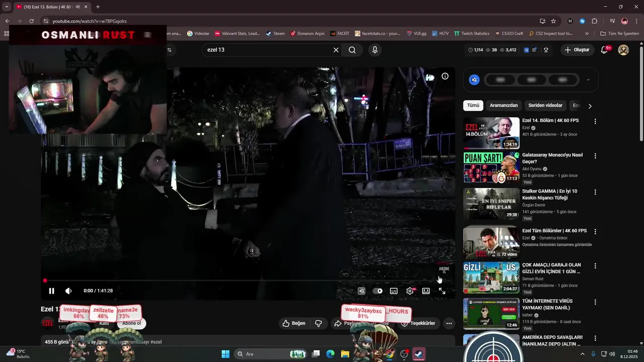Open options for Stalker GAMMA video
The width and height of the screenshot is (644, 362).
point(595,192)
